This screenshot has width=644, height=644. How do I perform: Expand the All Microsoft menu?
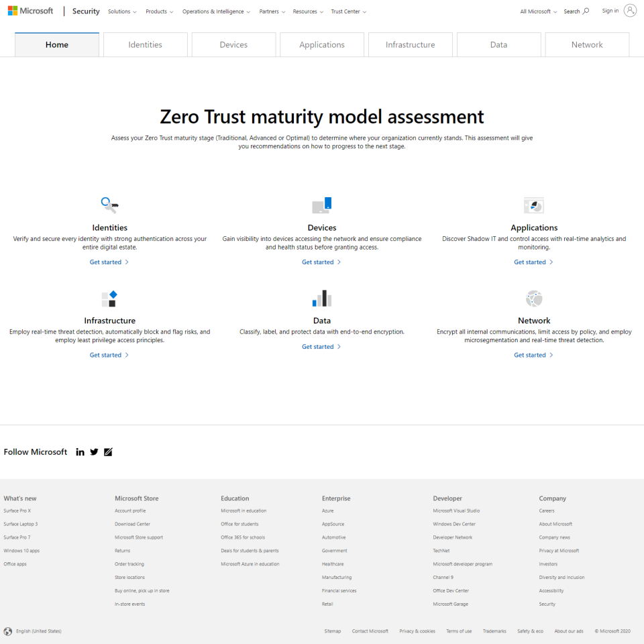click(539, 11)
